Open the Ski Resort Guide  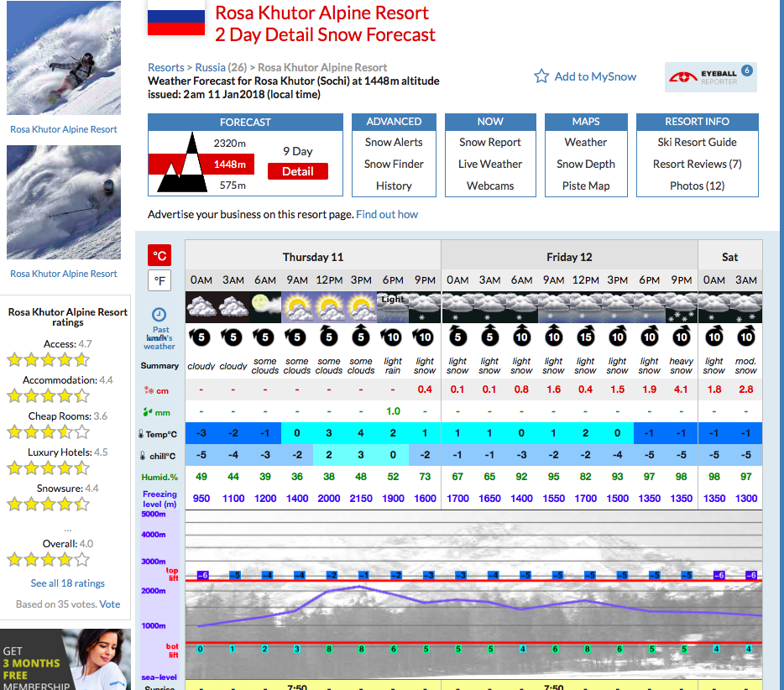coord(697,143)
